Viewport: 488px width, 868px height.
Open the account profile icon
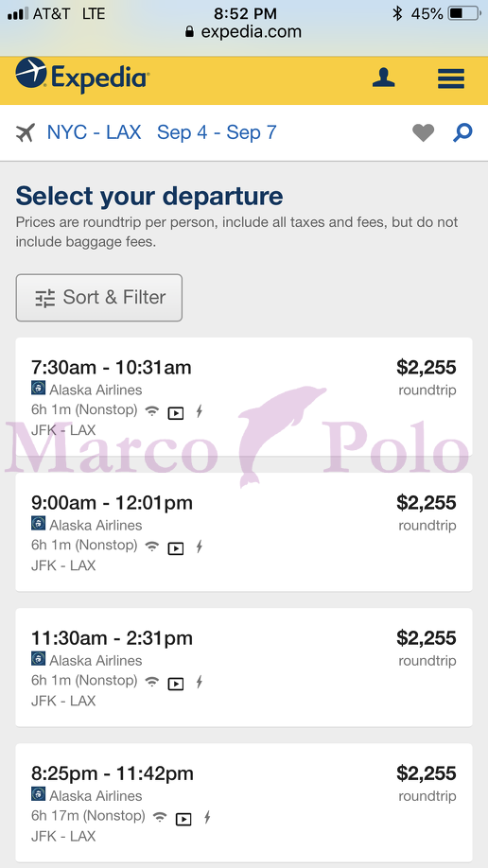tap(383, 78)
